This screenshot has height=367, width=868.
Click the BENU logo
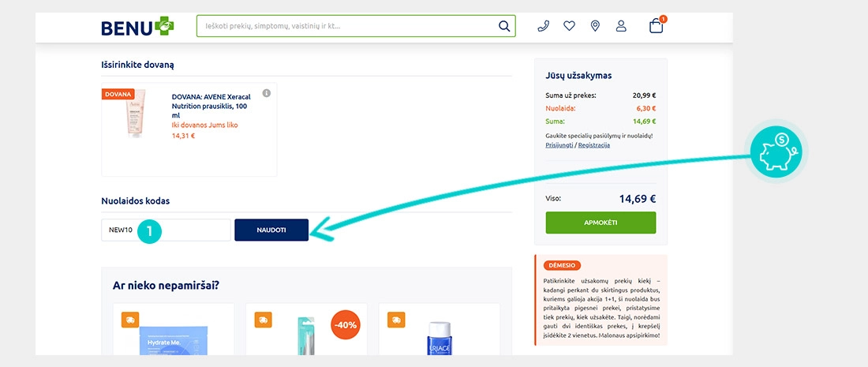point(137,27)
